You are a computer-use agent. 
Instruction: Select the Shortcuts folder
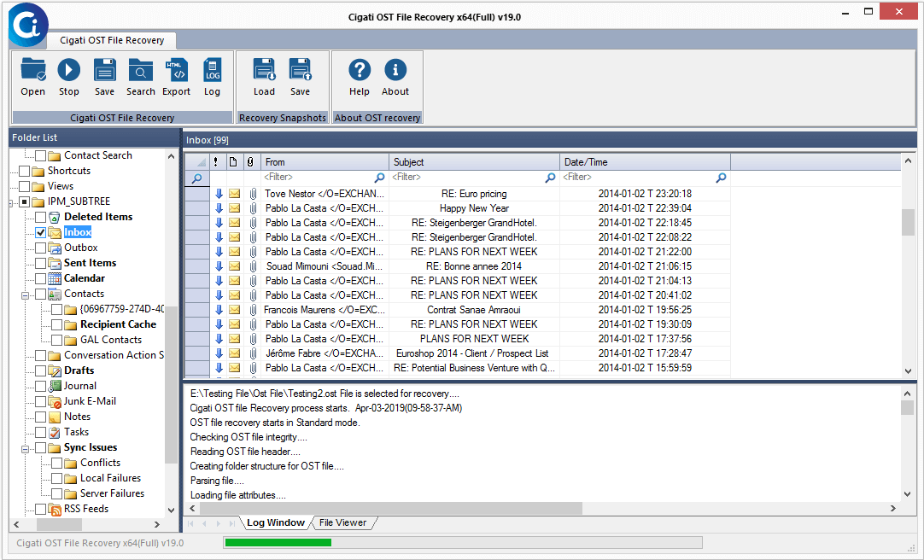click(69, 171)
